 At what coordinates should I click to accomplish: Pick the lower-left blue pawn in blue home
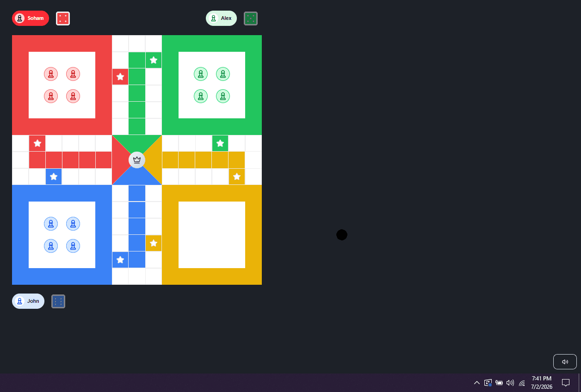[51, 246]
